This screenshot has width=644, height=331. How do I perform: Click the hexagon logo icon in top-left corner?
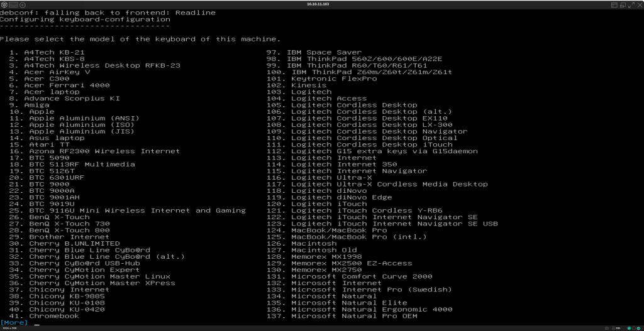(3, 5)
